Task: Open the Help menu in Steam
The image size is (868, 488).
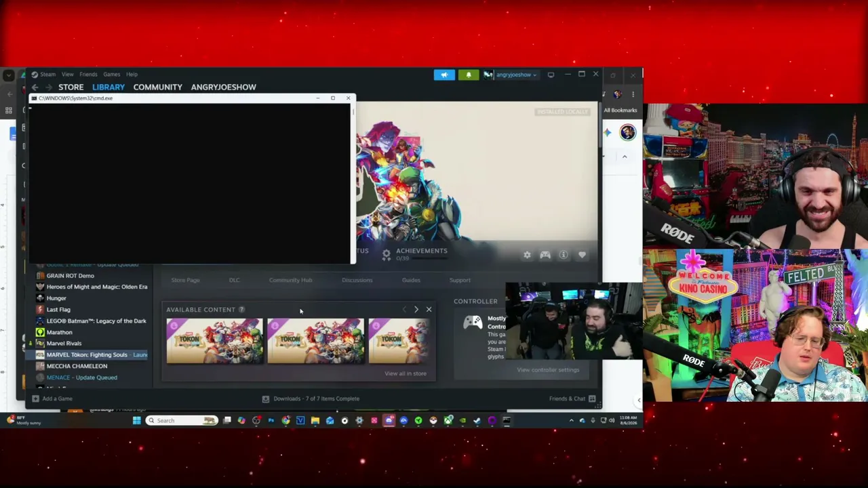Action: coord(132,75)
